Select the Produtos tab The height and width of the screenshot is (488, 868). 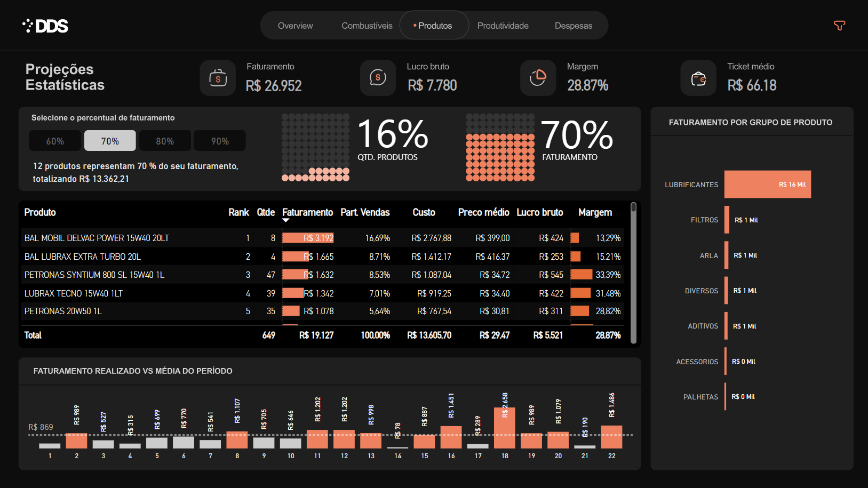434,26
